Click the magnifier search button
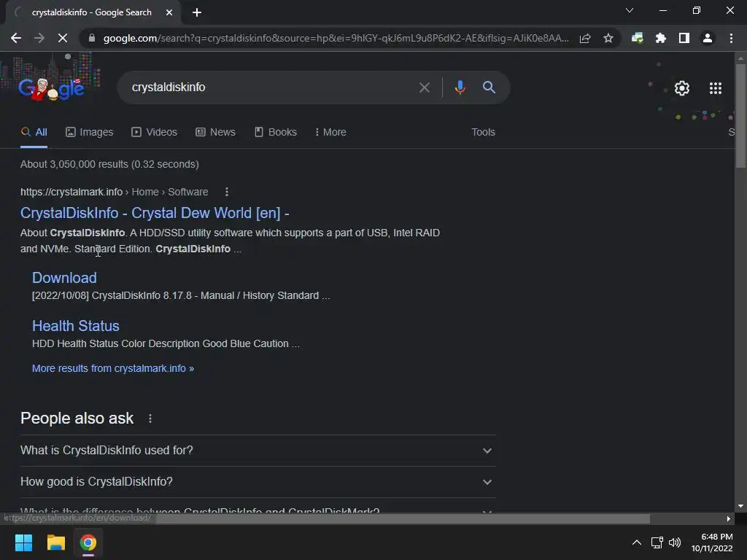 489,87
